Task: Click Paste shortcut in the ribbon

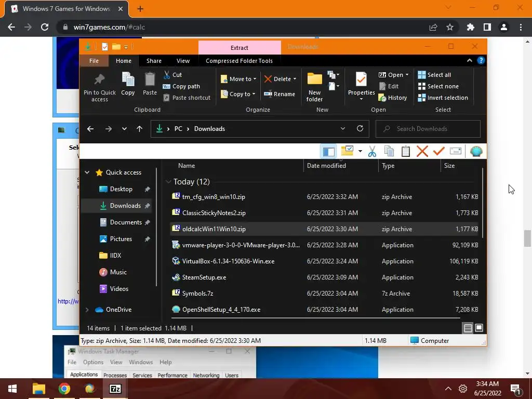Action: coord(187,98)
